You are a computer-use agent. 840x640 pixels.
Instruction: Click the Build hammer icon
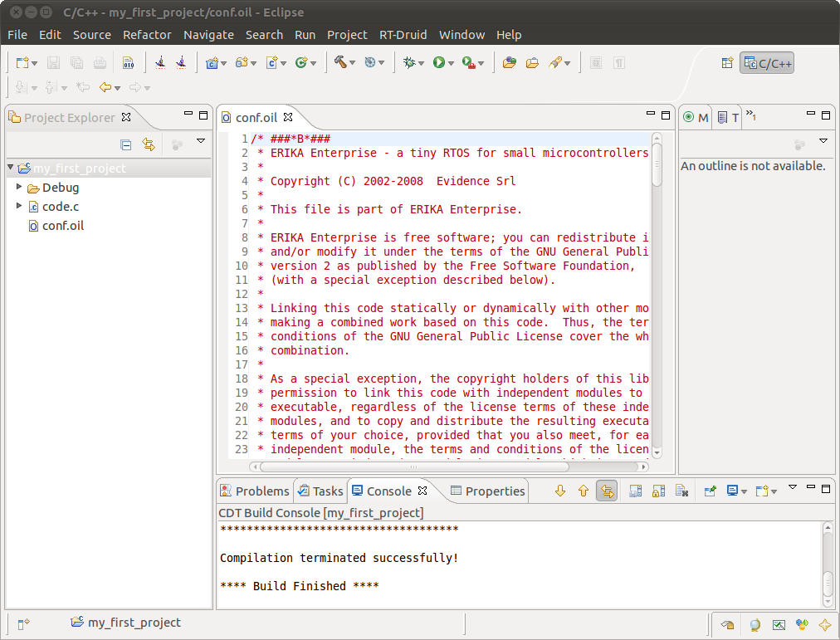(340, 62)
